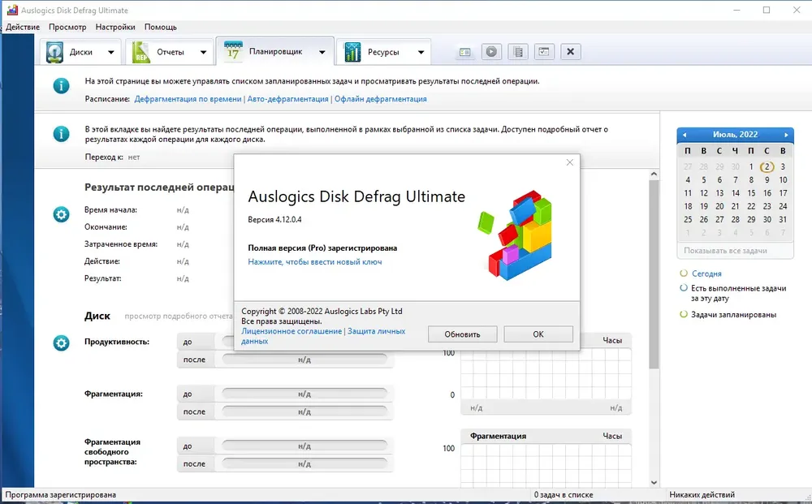
Task: Close the About dialog with its X
Action: pyautogui.click(x=570, y=162)
